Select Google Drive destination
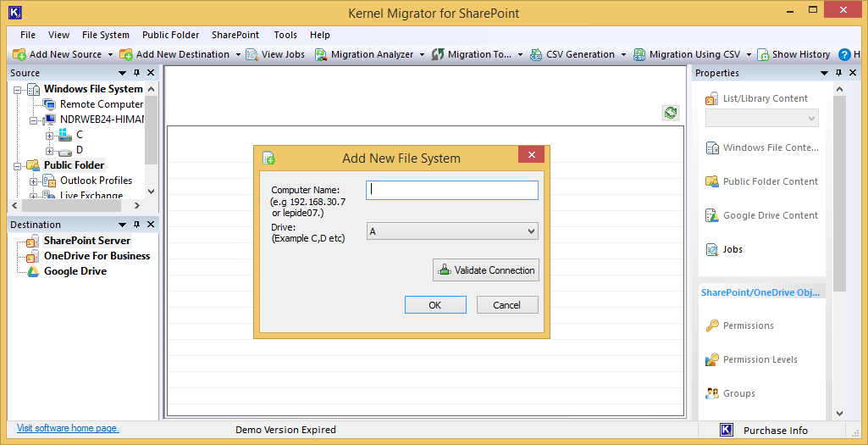The height and width of the screenshot is (445, 868). pyautogui.click(x=75, y=271)
